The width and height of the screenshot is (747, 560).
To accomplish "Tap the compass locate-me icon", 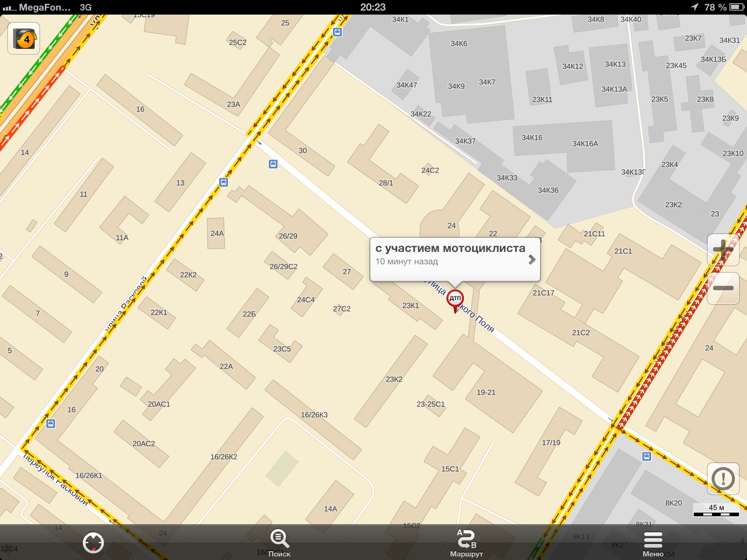I will point(93,542).
